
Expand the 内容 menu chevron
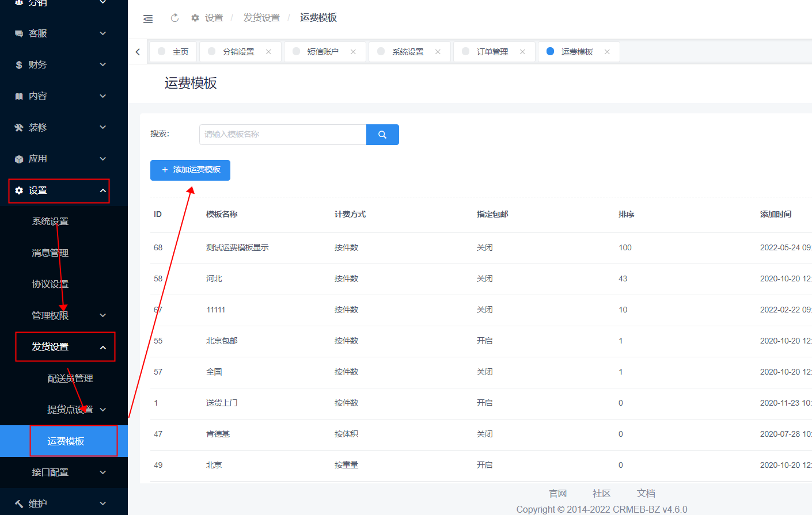click(x=103, y=96)
